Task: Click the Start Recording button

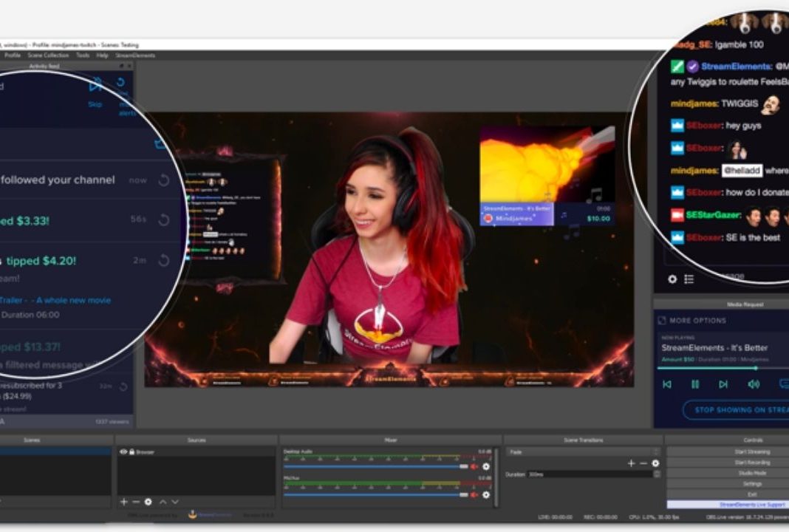Action: tap(753, 463)
